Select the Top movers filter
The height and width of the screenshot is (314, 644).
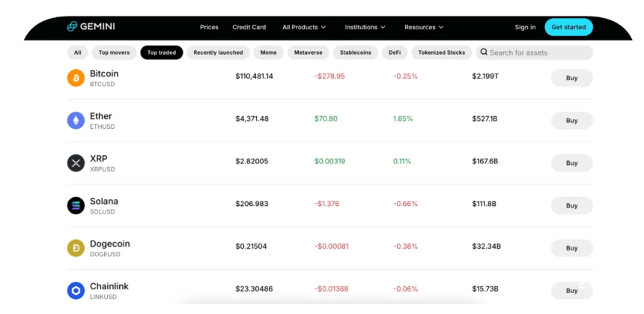[114, 52]
